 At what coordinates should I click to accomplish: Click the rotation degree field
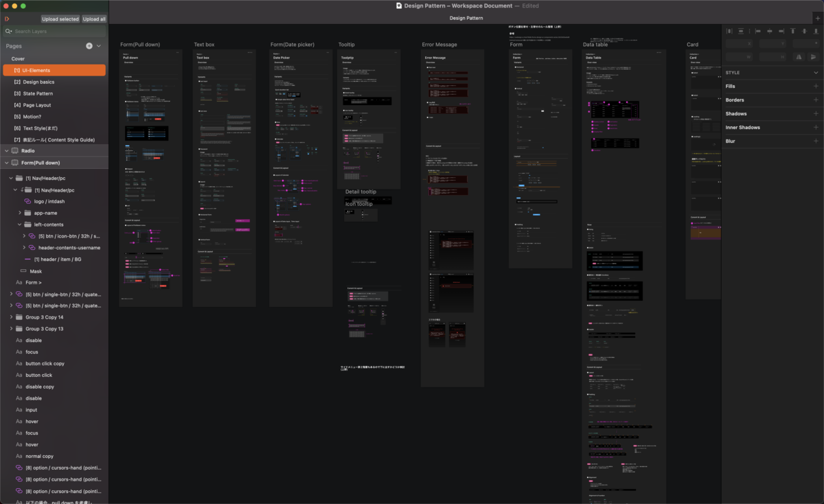click(x=805, y=44)
